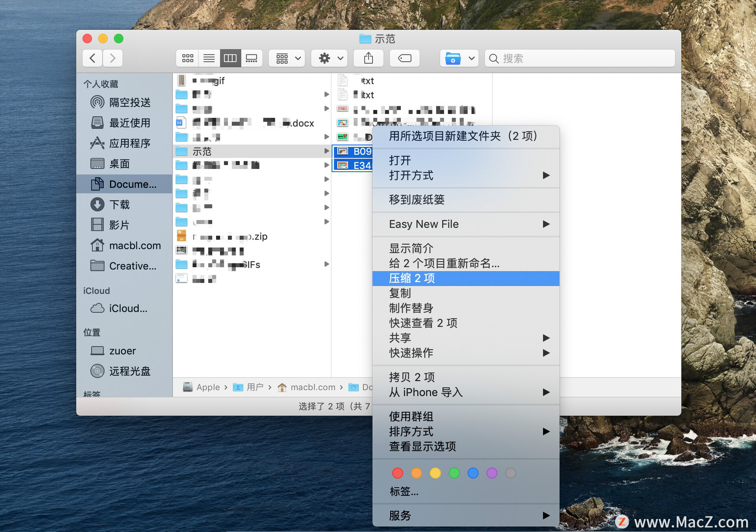This screenshot has width=756, height=532.
Task: Expand Easy New File submenu
Action: [466, 224]
